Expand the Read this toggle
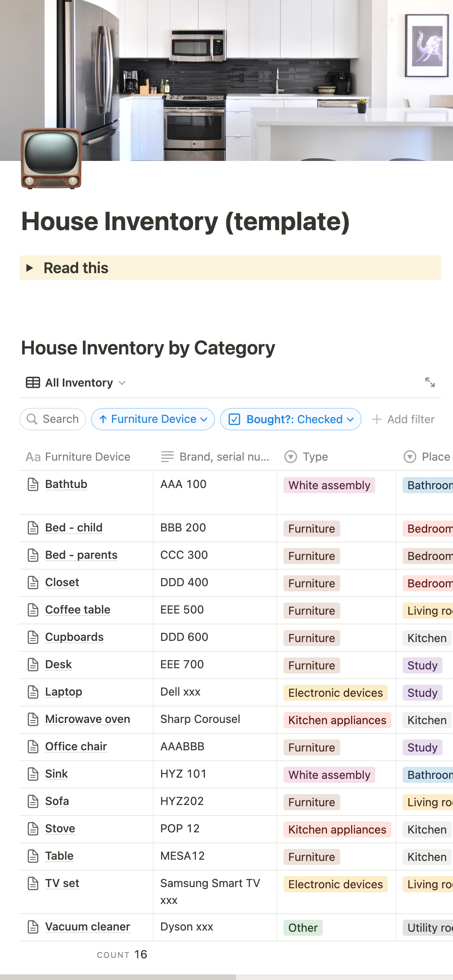This screenshot has height=980, width=453. click(x=29, y=268)
